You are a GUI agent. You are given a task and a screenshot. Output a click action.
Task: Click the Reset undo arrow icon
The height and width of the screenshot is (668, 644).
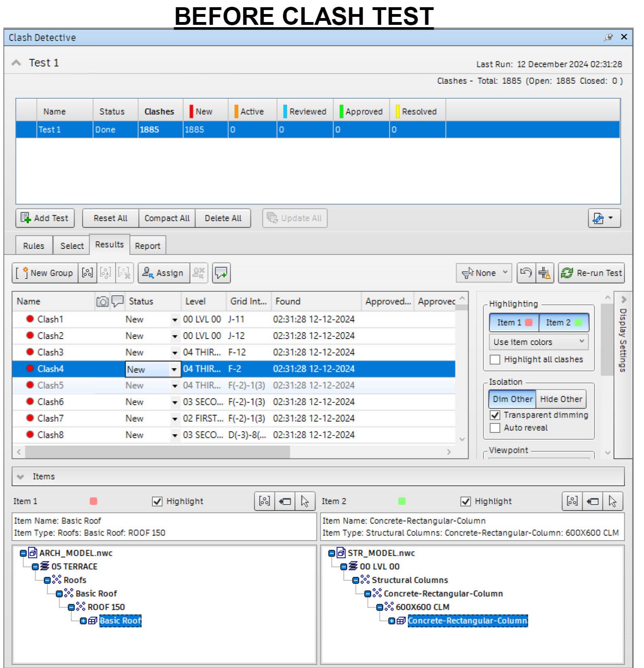point(525,273)
